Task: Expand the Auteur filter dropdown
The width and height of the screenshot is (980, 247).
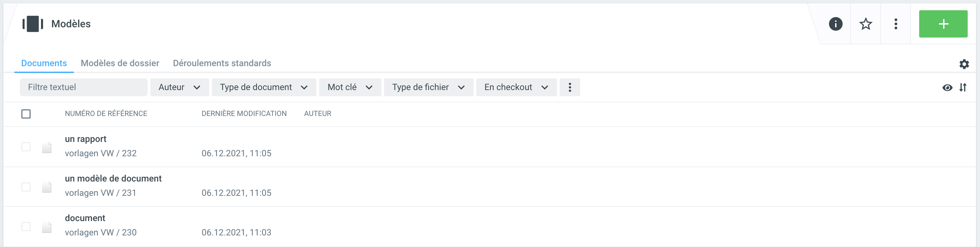Action: [x=179, y=87]
